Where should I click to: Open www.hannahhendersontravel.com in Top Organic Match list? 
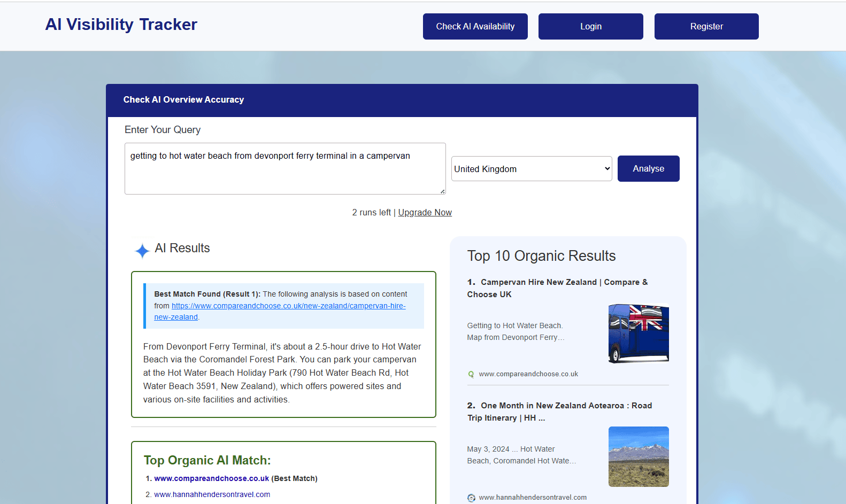[x=212, y=495]
